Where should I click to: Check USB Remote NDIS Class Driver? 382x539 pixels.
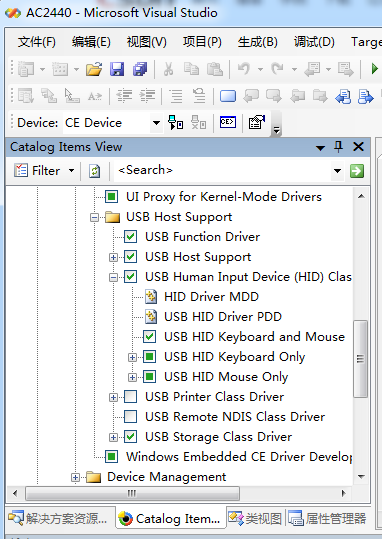click(x=131, y=417)
